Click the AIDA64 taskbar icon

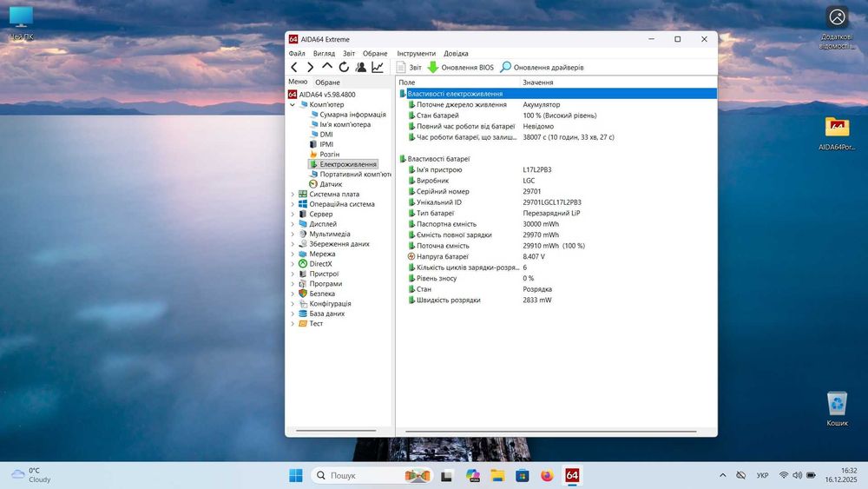tap(572, 475)
